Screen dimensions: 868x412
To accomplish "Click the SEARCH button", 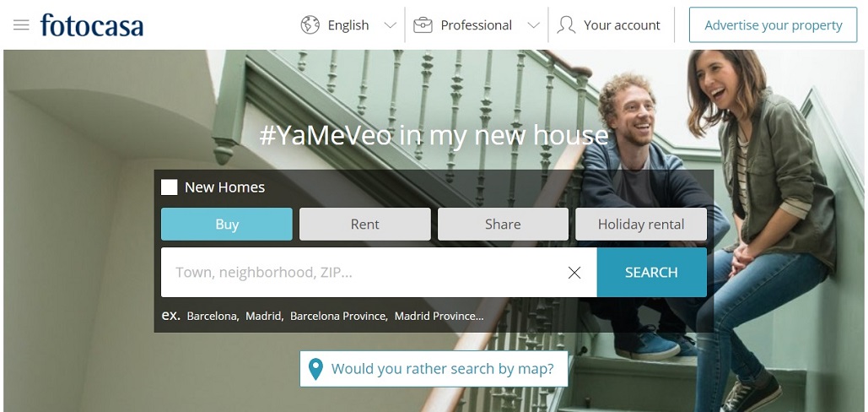I will point(651,273).
